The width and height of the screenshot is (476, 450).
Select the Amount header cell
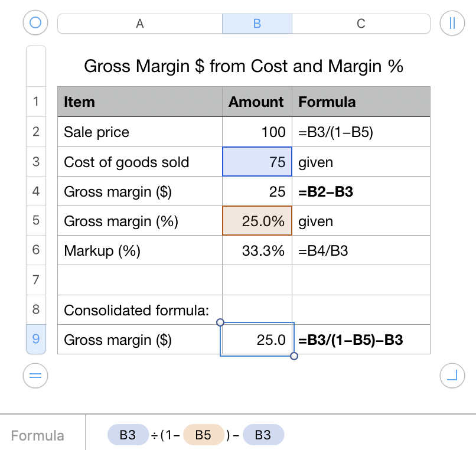(257, 102)
